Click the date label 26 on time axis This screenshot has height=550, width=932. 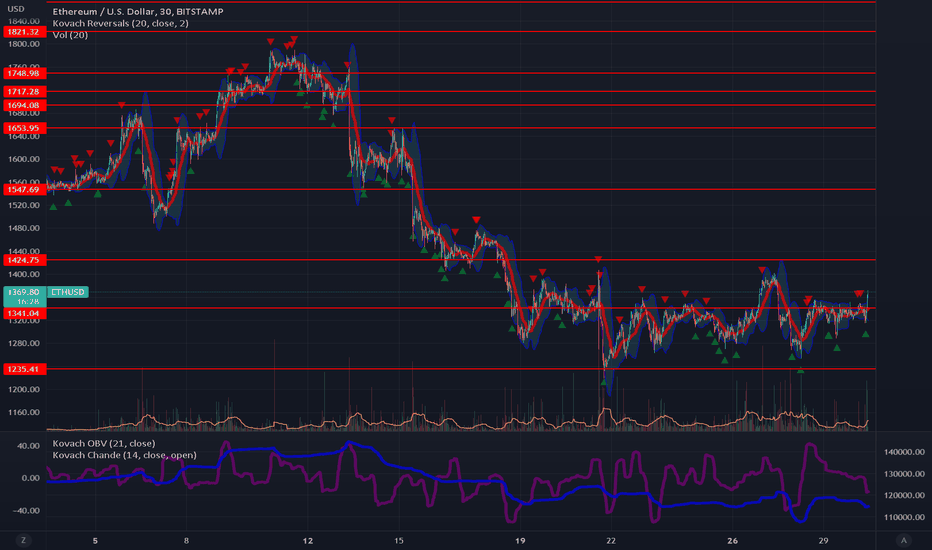(732, 540)
